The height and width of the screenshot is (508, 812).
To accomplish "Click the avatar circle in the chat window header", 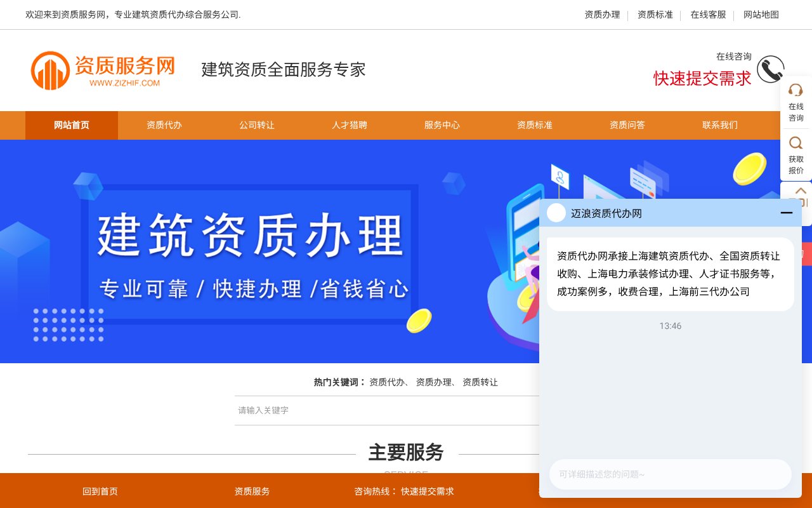I will pyautogui.click(x=556, y=213).
